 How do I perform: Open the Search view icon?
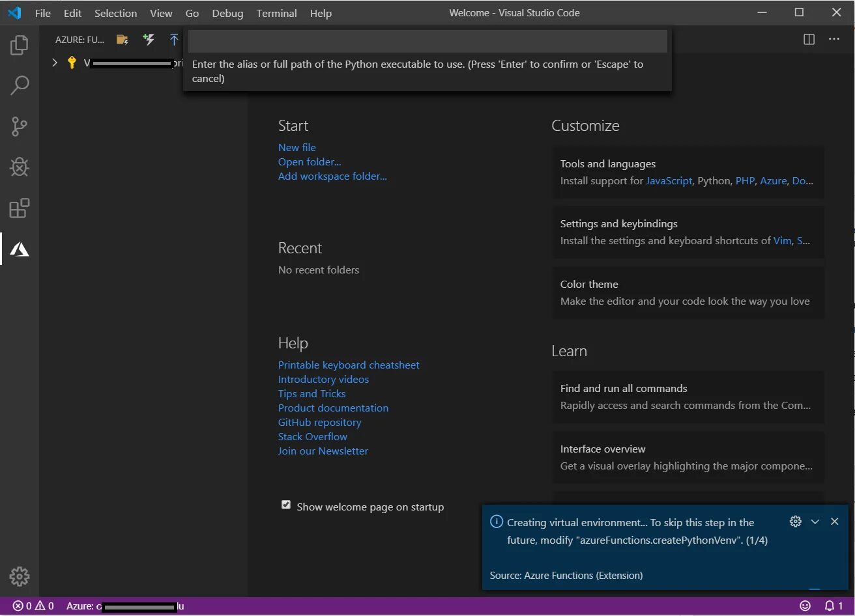(20, 85)
